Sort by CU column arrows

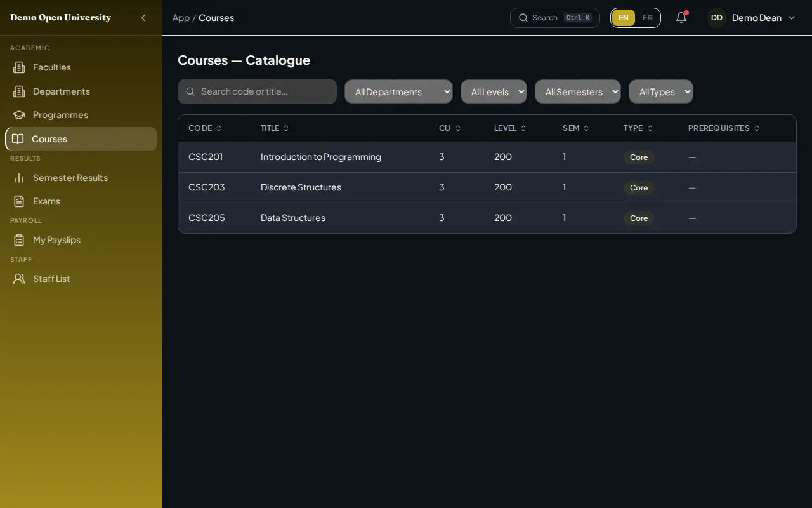coord(458,128)
